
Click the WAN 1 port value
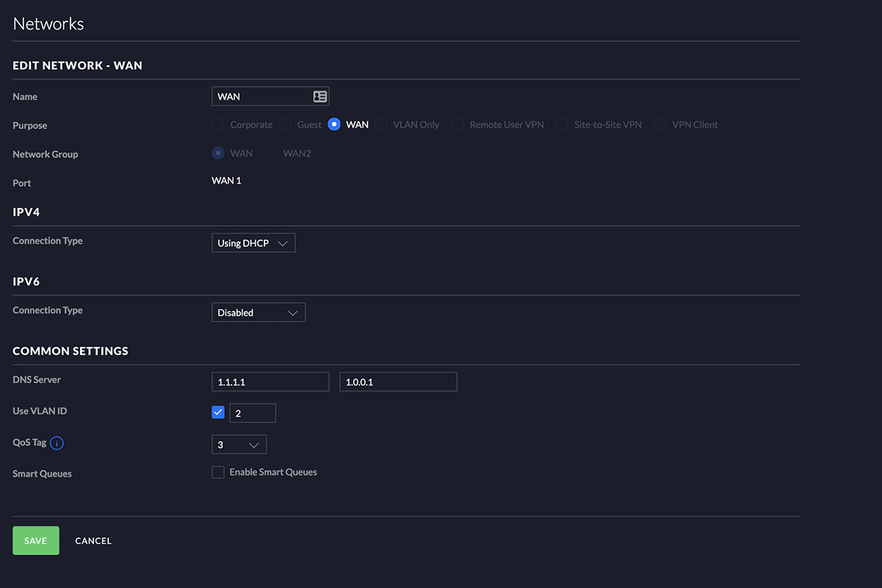click(x=226, y=181)
